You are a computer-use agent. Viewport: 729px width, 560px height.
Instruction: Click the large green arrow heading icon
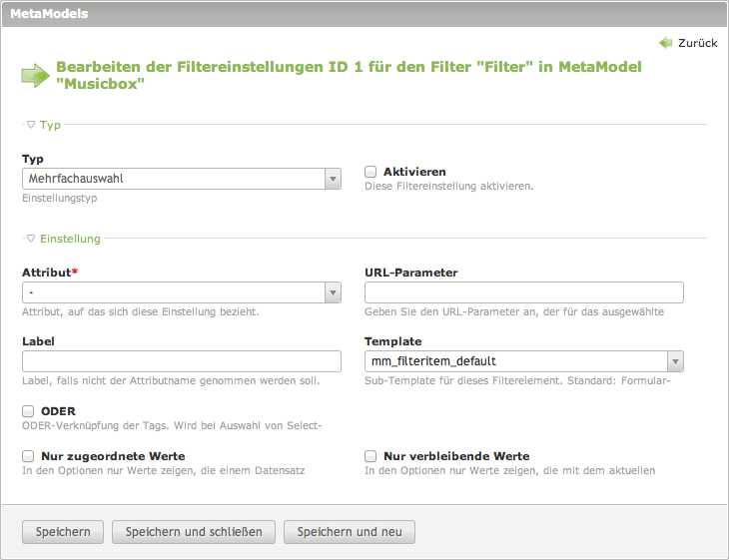[x=35, y=76]
